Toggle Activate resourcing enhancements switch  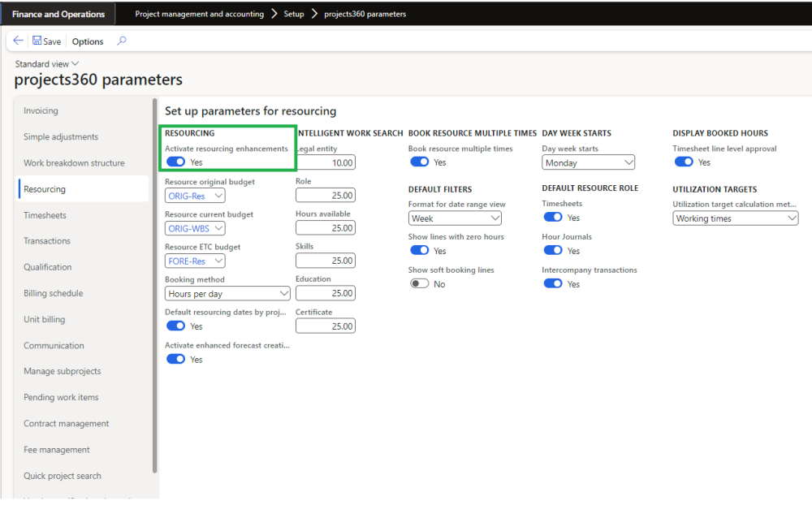pos(175,162)
